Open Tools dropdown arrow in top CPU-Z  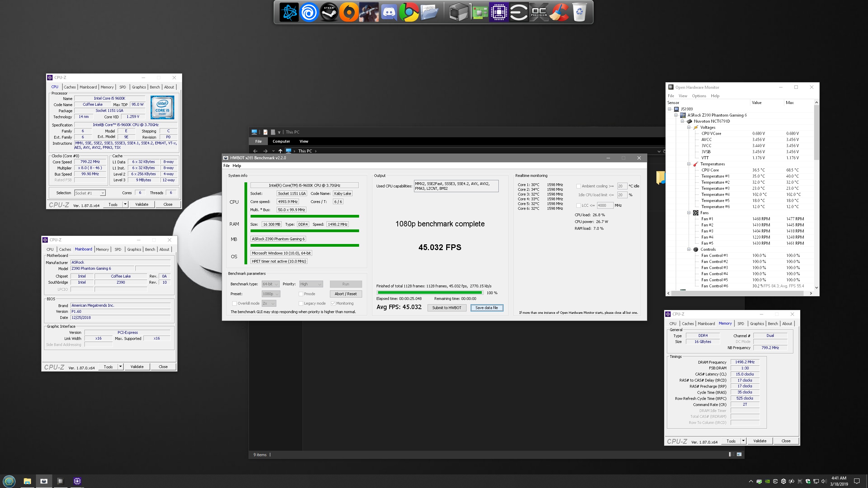point(125,204)
